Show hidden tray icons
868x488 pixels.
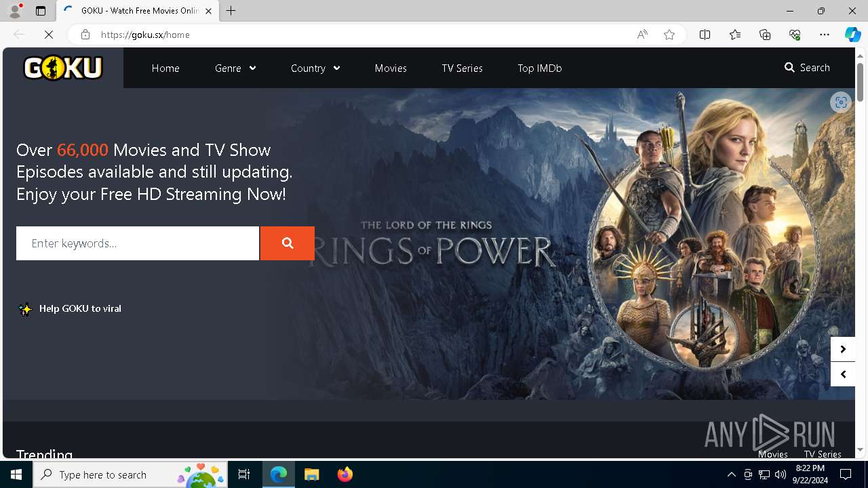tap(731, 474)
